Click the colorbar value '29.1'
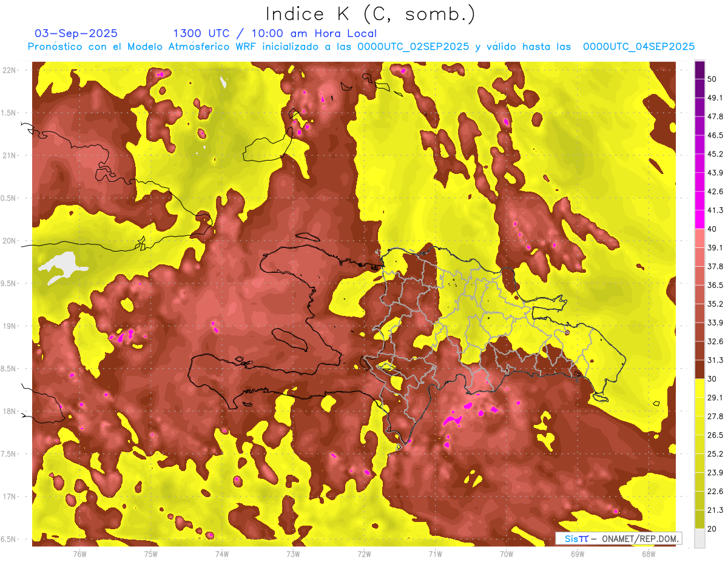The height and width of the screenshot is (562, 728). tap(715, 398)
